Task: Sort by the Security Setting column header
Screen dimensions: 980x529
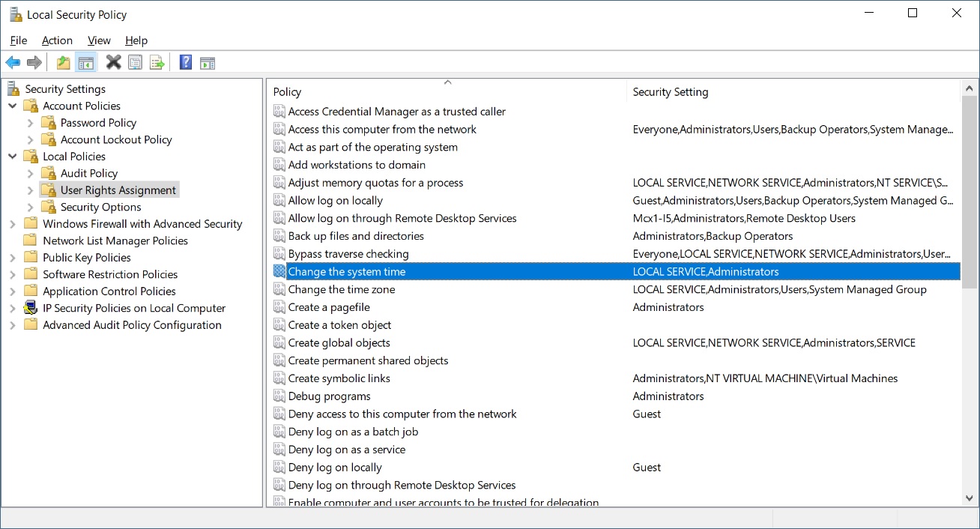Action: 793,91
